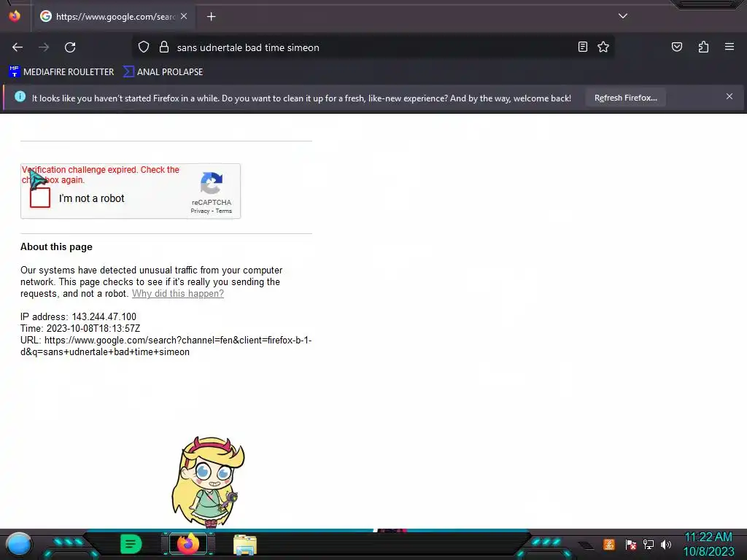Dismiss the Firefox notification bar
Viewport: 747px width, 560px height.
(x=729, y=96)
